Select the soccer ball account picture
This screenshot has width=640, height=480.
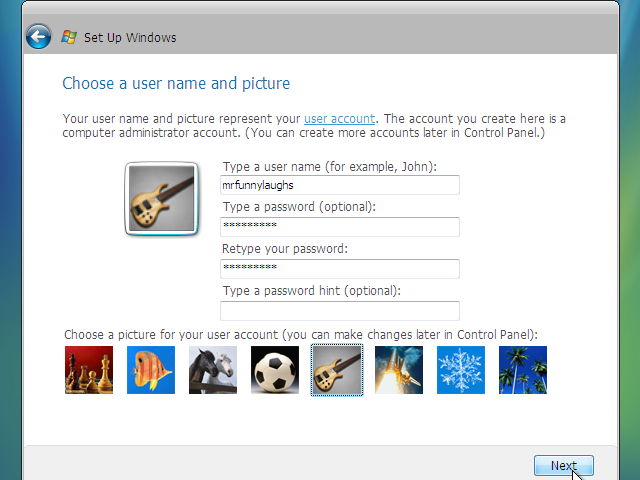point(275,370)
